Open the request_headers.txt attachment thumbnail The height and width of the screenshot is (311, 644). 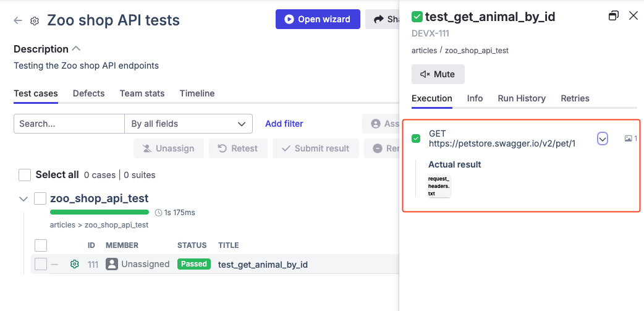439,186
